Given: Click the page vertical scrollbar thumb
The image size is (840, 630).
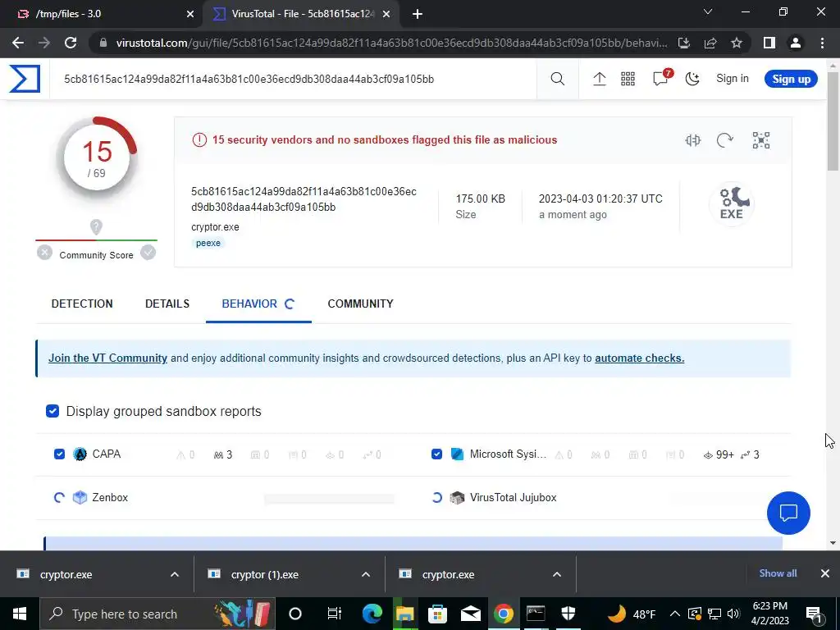Looking at the screenshot, I should tap(833, 121).
